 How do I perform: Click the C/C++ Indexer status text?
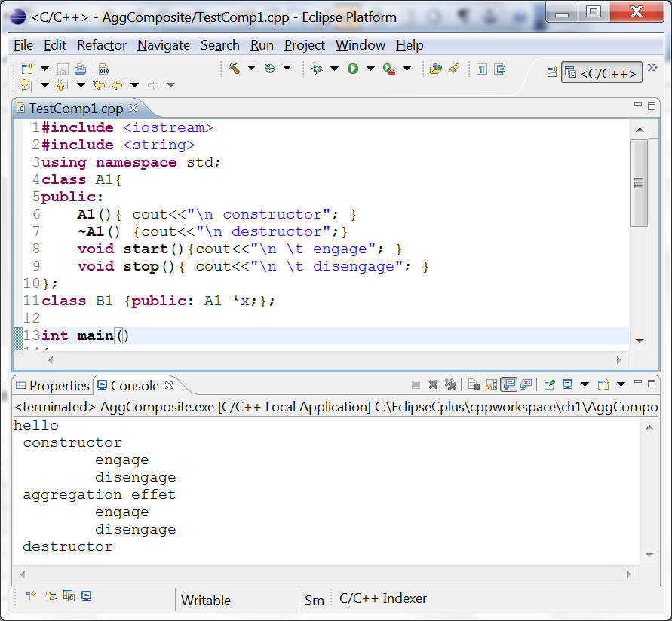382,598
